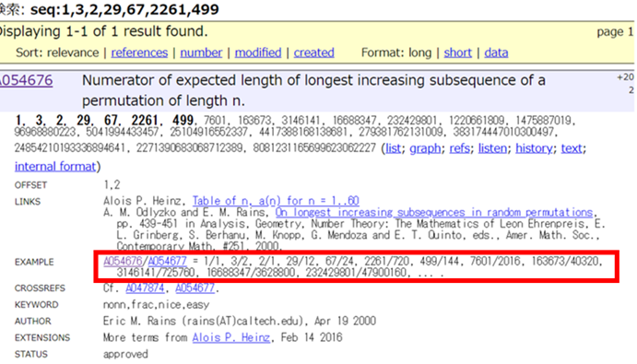
Task: Open the sequence graph link
Action: click(425, 148)
